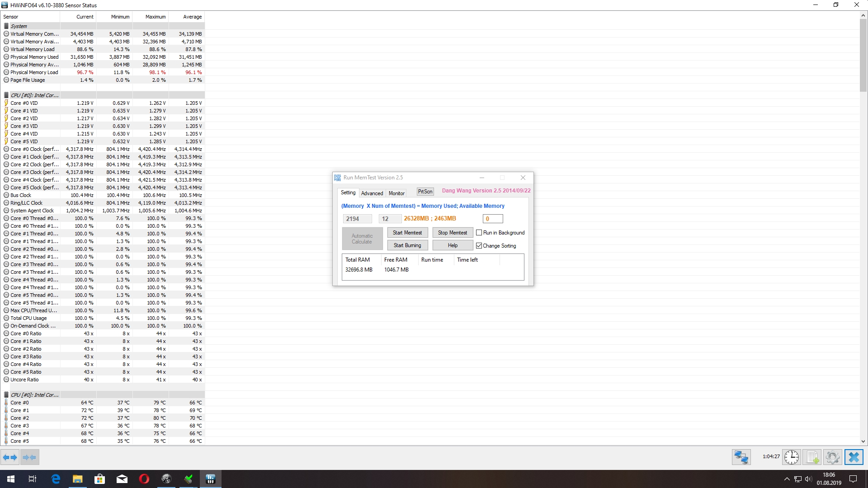Open Opera browser from taskbar
The height and width of the screenshot is (488, 868).
click(x=144, y=479)
